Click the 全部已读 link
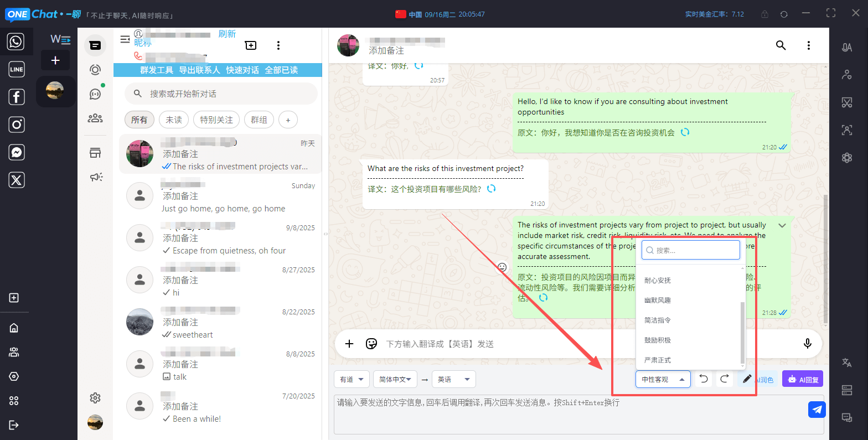The height and width of the screenshot is (440, 868). pyautogui.click(x=281, y=70)
